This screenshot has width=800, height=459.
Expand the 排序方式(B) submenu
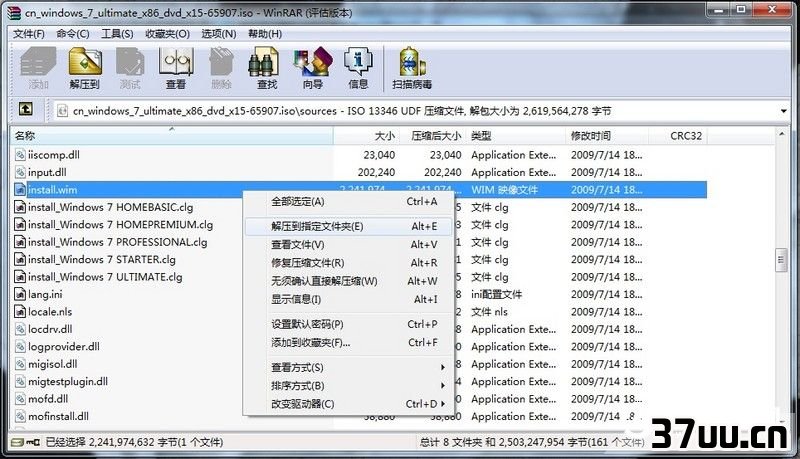point(442,386)
